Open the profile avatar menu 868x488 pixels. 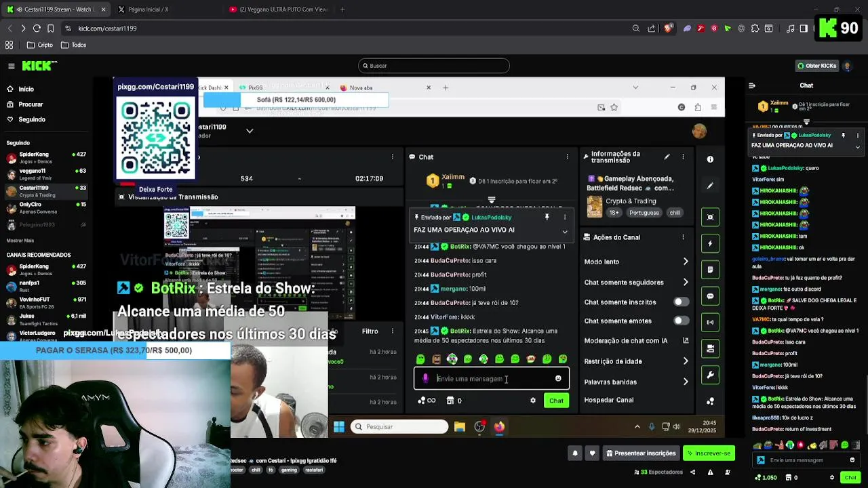point(847,66)
